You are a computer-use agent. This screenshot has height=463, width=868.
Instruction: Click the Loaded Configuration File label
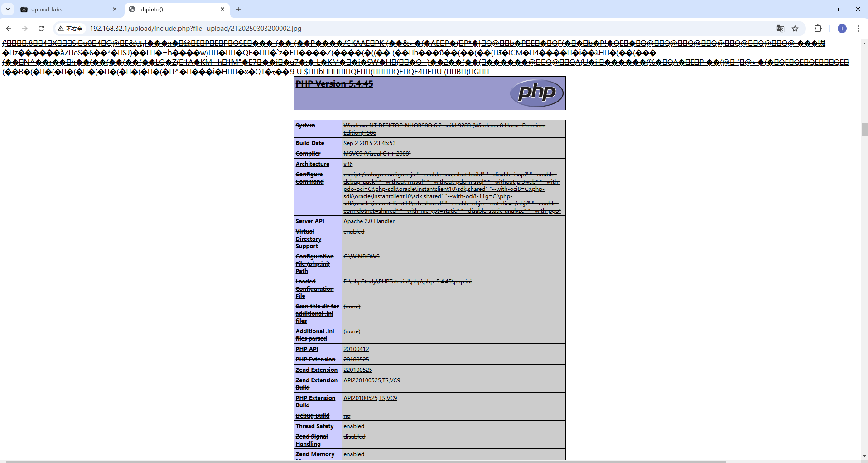pyautogui.click(x=315, y=289)
